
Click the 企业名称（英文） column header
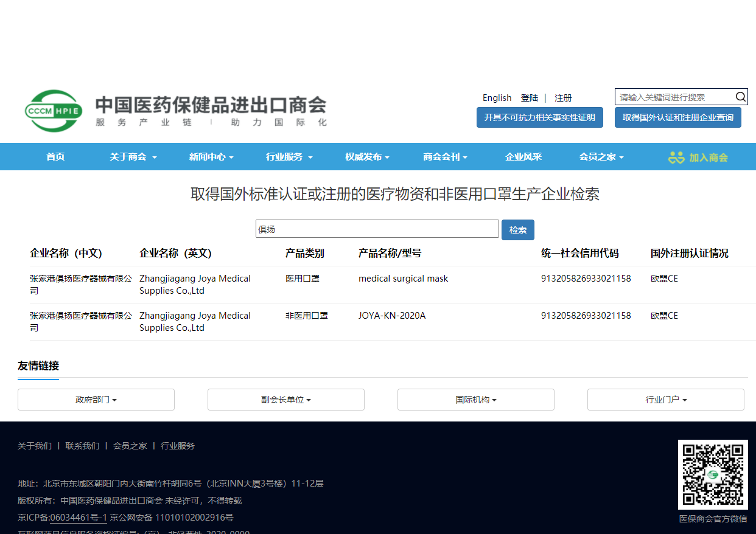[175, 254]
